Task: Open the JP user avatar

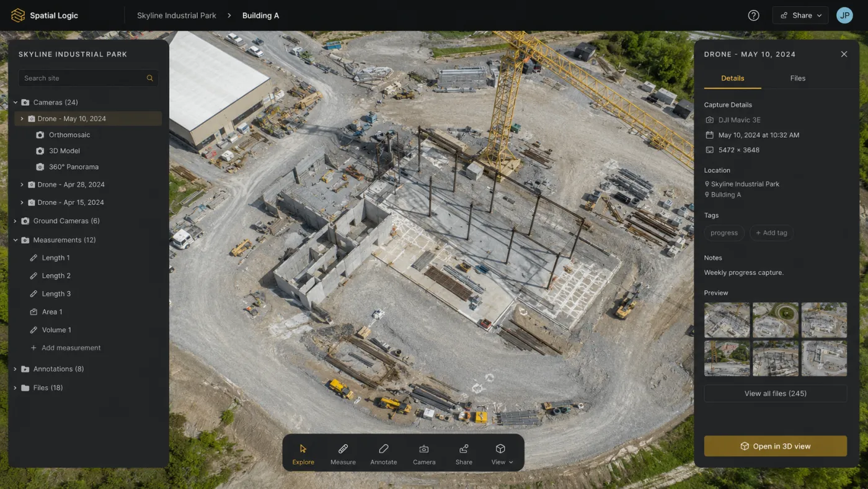Action: pyautogui.click(x=844, y=16)
